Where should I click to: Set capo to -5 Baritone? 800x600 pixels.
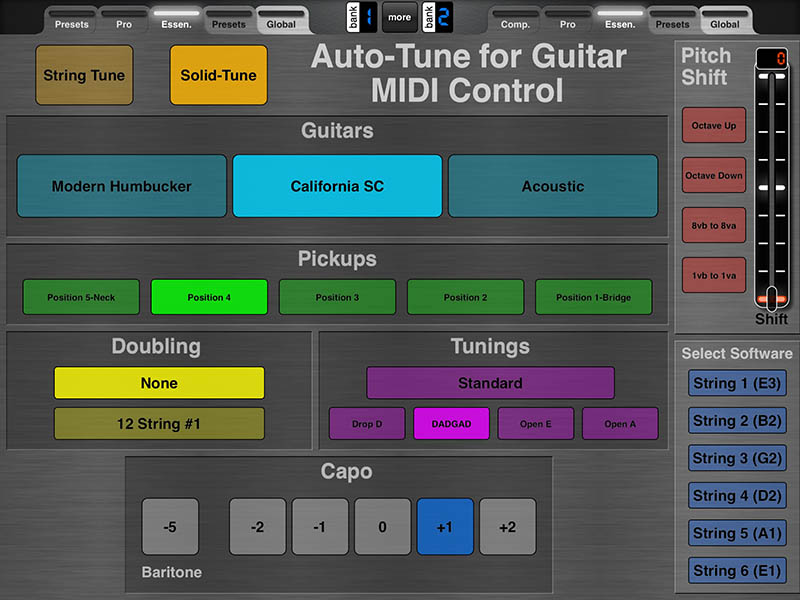coord(170,527)
